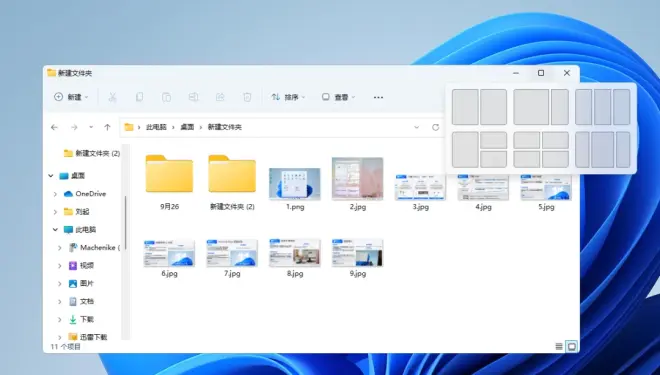
Task: Switch to details list view in status bar
Action: point(559,346)
